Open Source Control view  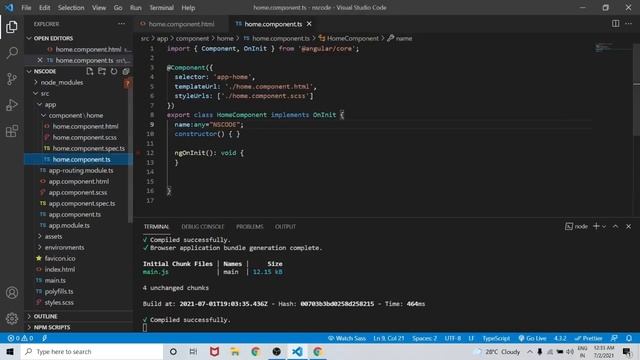click(12, 79)
